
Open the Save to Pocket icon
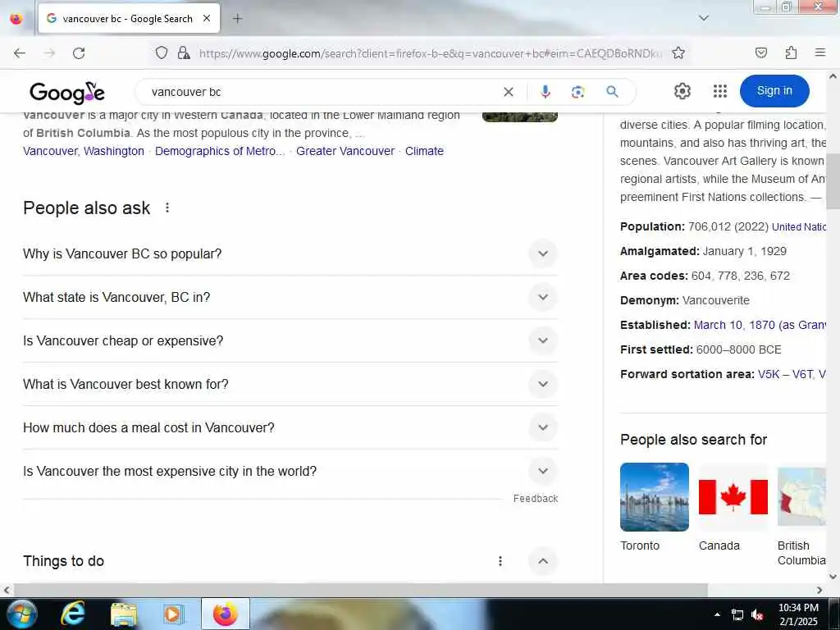click(x=760, y=52)
